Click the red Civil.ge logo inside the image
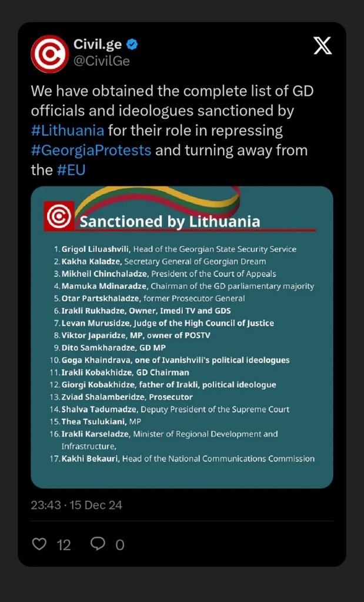This screenshot has width=364, height=602. [59, 216]
